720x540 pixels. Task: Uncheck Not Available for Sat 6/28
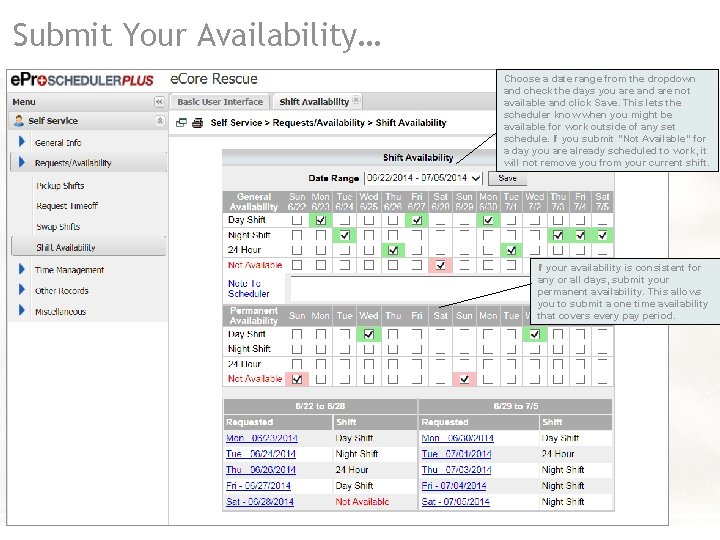440,265
